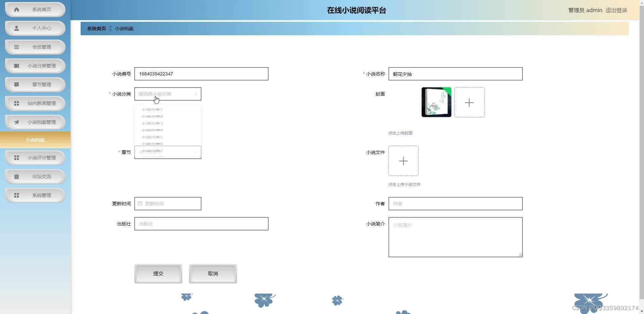Click 小说档案 in the breadcrumb
This screenshot has height=314, width=644.
(x=124, y=29)
